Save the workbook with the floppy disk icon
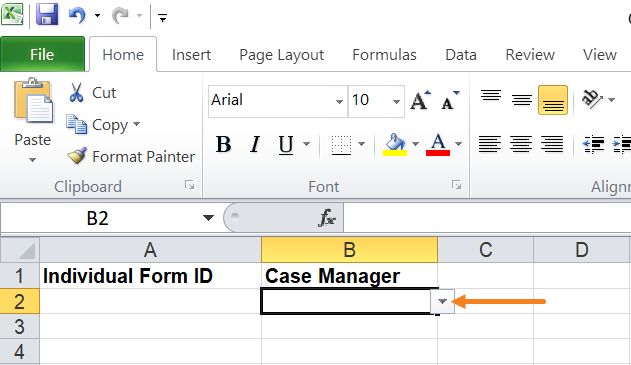The width and height of the screenshot is (631, 365). click(47, 15)
